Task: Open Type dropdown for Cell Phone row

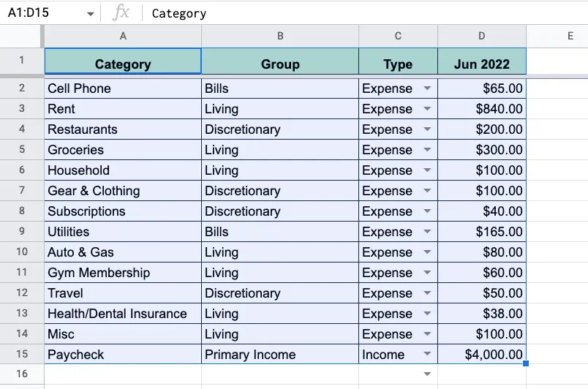Action: click(x=427, y=88)
